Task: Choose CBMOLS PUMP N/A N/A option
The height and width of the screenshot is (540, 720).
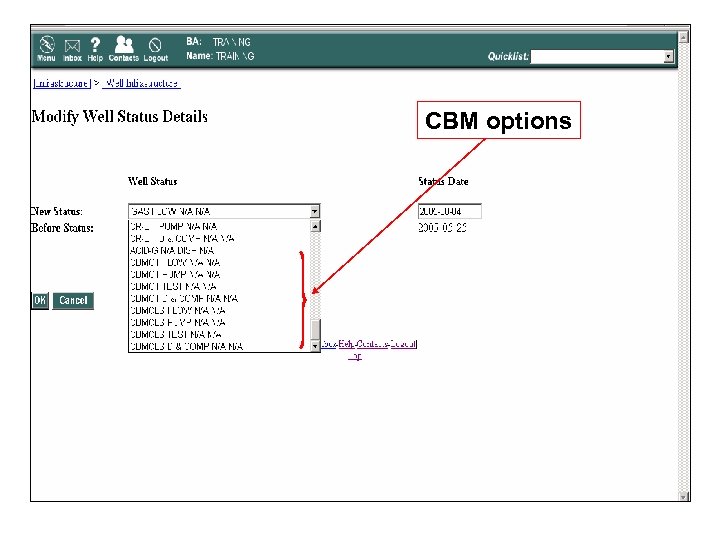Action: (219, 322)
